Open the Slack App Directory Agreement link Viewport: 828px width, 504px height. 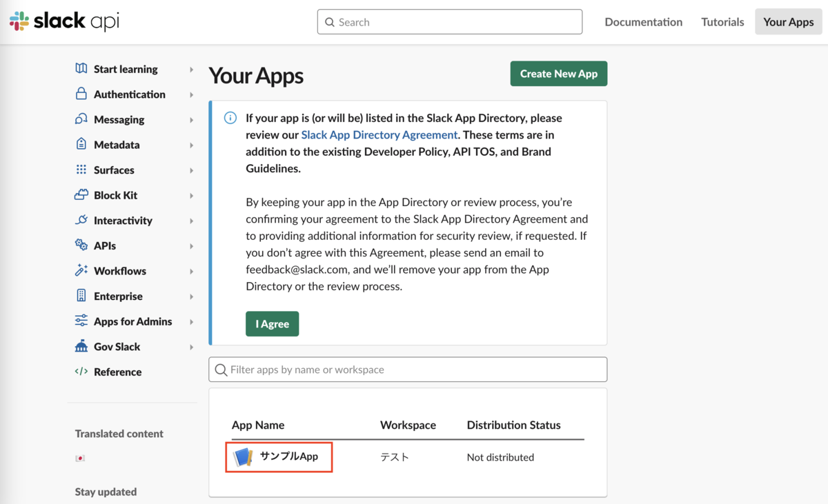pos(379,135)
